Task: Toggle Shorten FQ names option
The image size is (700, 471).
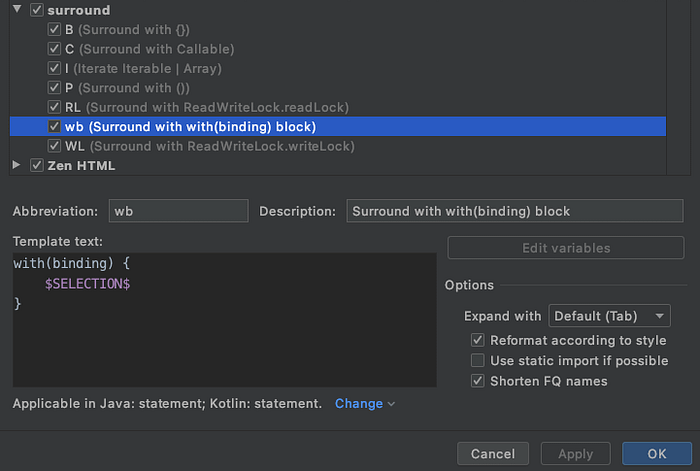Action: 477,381
